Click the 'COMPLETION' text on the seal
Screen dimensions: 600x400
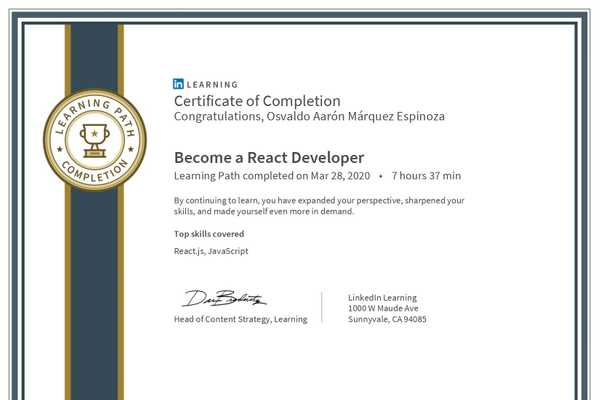pos(95,172)
